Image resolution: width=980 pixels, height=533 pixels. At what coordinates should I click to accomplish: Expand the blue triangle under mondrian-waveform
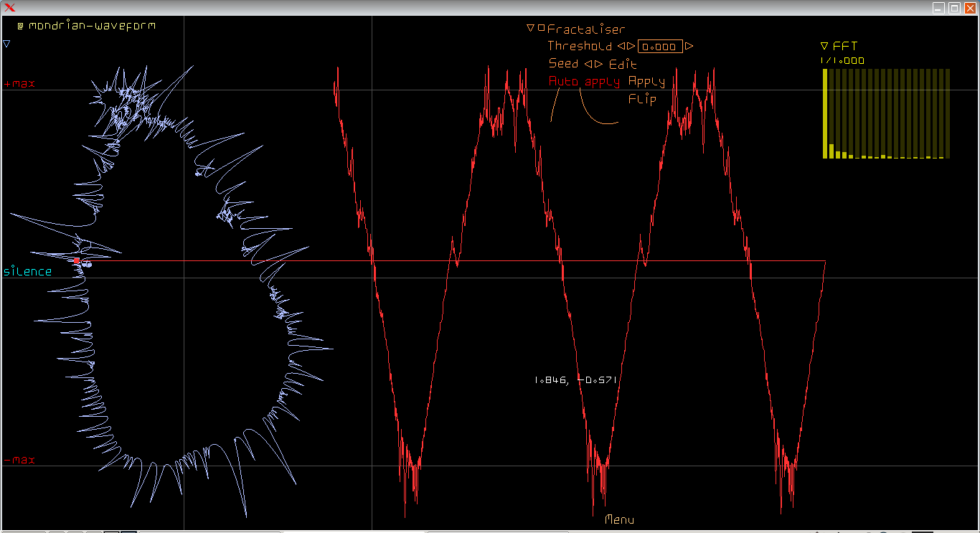6,44
